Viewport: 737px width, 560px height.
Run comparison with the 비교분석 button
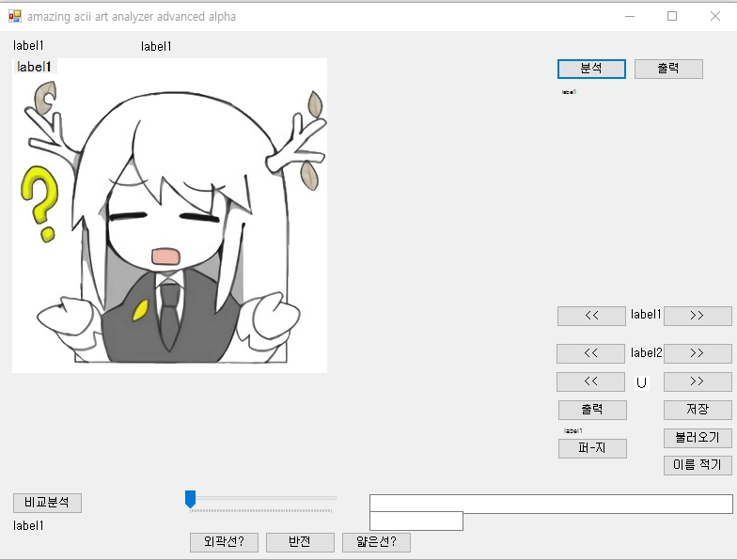(x=47, y=503)
